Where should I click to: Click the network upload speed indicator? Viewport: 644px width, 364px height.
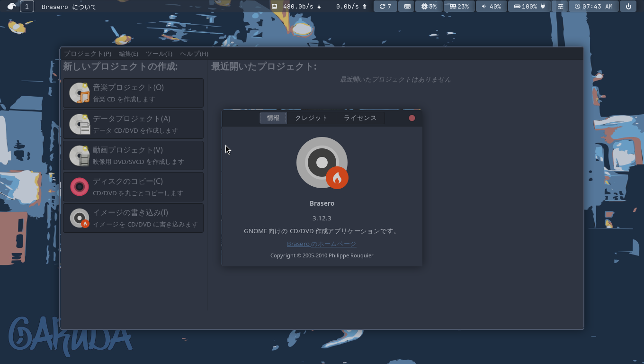[351, 6]
